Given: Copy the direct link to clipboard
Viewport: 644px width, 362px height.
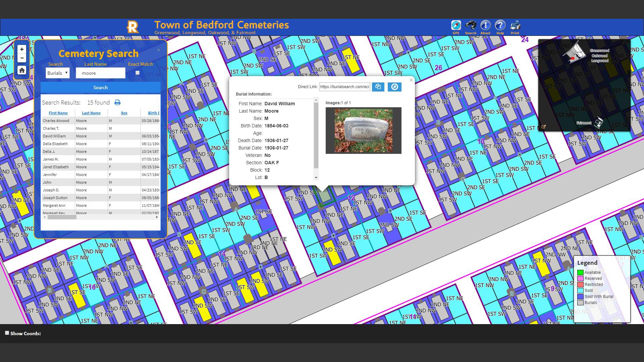Looking at the screenshot, I should (x=378, y=87).
